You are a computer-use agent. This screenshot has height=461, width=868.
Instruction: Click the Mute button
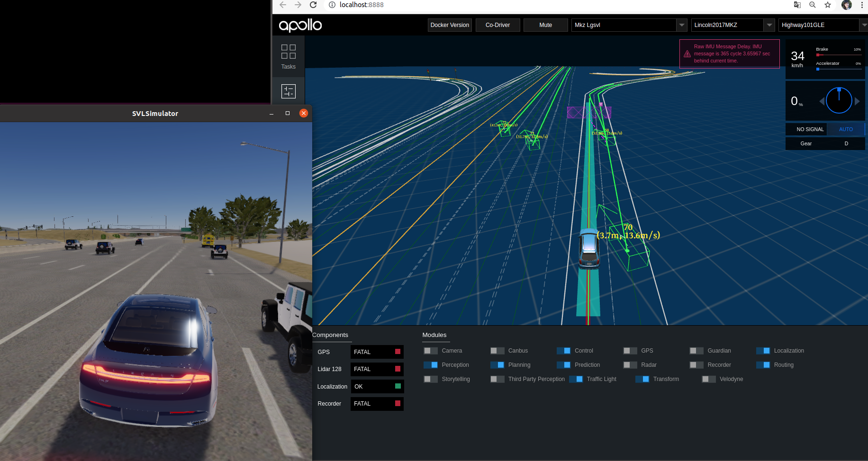(x=545, y=25)
